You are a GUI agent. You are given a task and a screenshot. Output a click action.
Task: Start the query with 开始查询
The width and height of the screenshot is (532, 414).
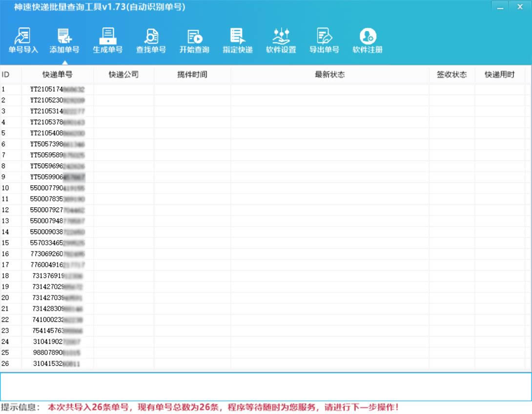[194, 40]
